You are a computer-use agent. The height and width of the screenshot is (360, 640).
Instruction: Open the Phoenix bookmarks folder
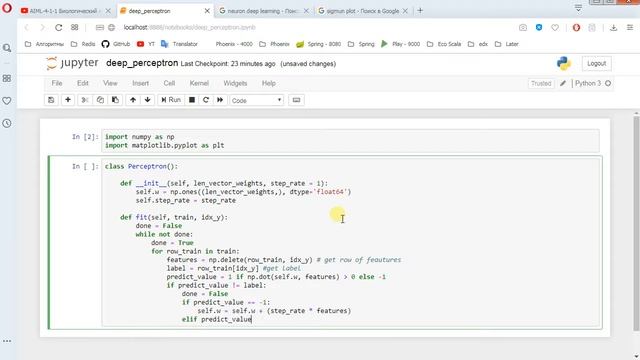274,44
